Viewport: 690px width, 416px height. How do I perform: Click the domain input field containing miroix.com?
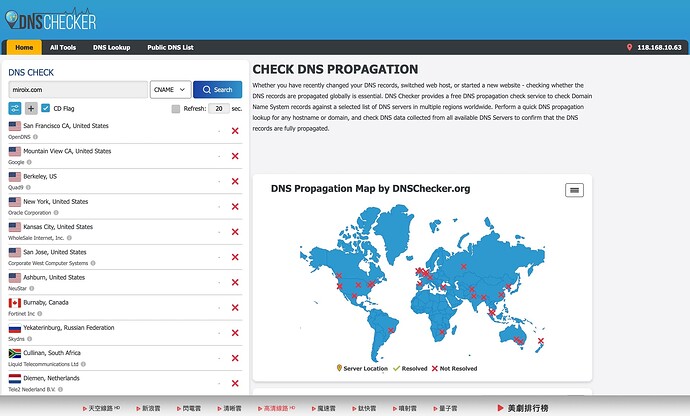pos(78,89)
